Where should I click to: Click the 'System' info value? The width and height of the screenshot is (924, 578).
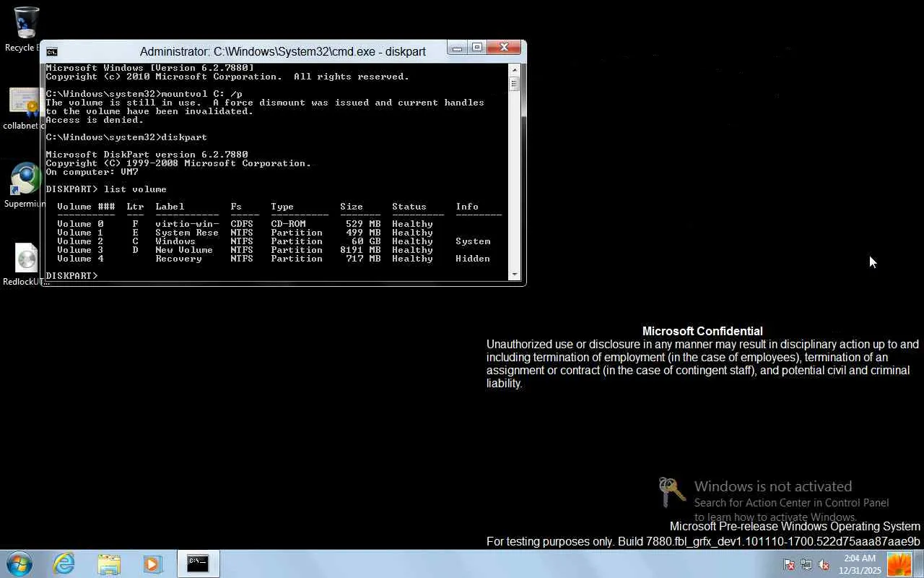pos(473,241)
